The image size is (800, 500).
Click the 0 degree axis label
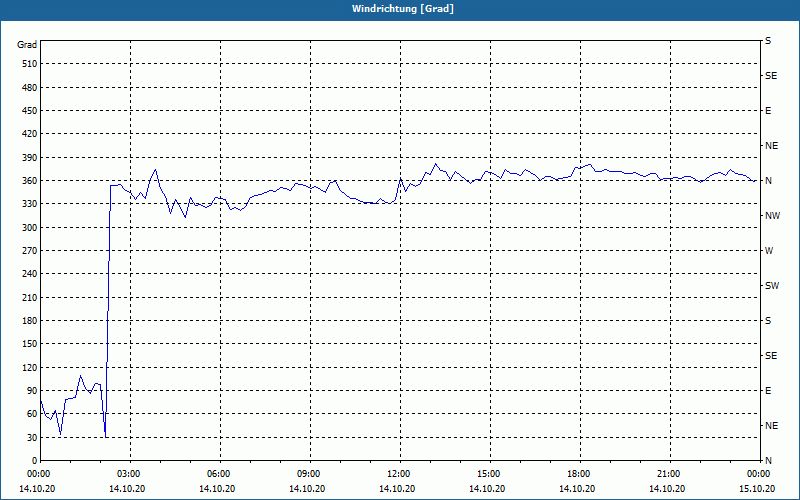tap(34, 461)
